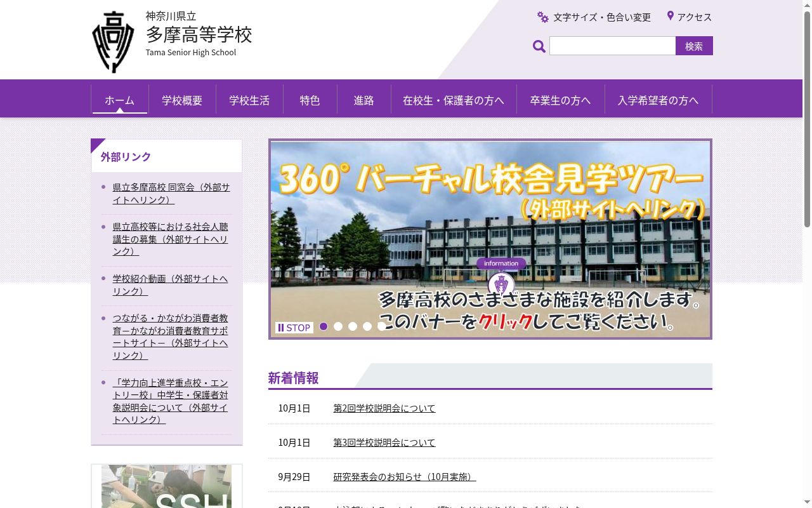Focus the site search text field
The image size is (812, 508).
click(612, 46)
